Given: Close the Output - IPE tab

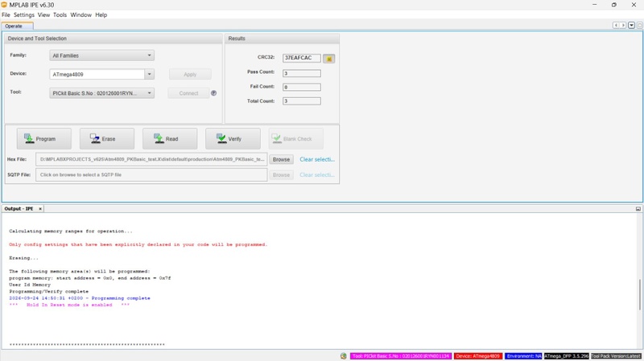Looking at the screenshot, I should point(40,209).
